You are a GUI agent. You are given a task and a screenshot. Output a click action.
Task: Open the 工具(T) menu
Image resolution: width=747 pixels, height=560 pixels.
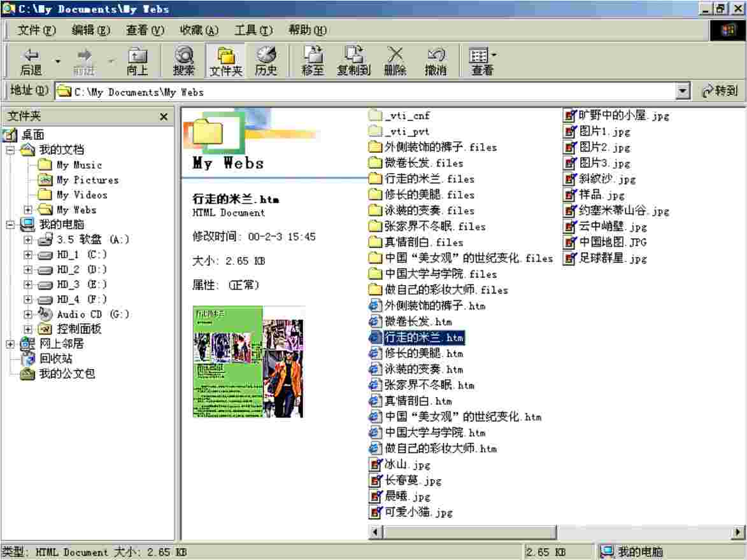[253, 31]
